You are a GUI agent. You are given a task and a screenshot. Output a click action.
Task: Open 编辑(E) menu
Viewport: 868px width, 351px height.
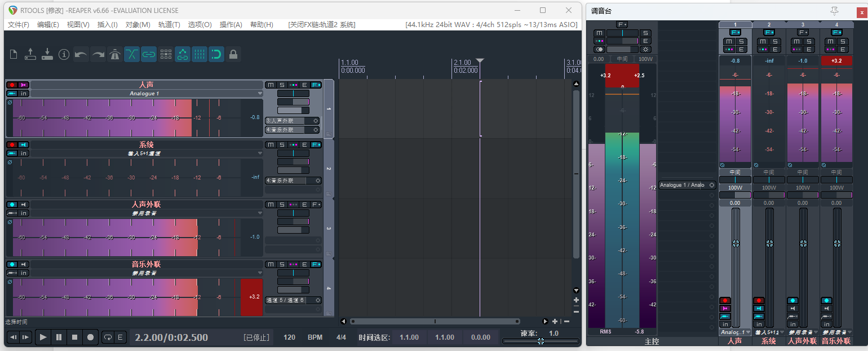[x=48, y=25]
